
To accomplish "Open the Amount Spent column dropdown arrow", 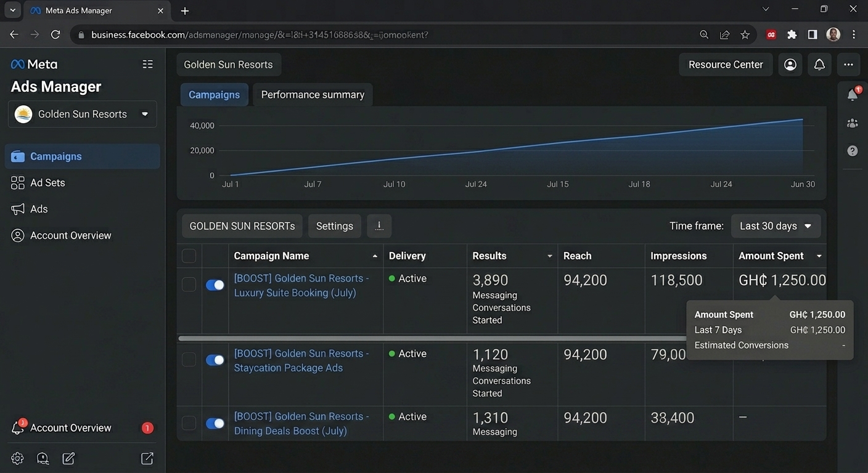I will click(x=819, y=256).
